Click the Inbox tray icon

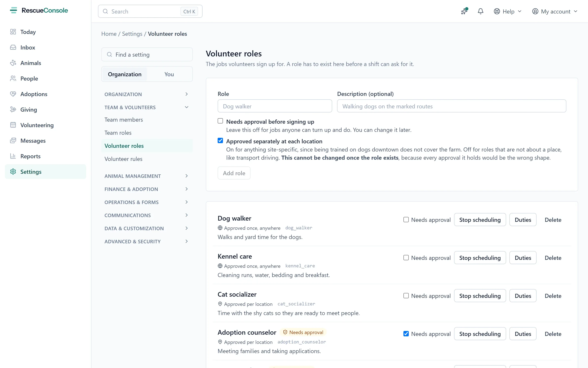[13, 47]
